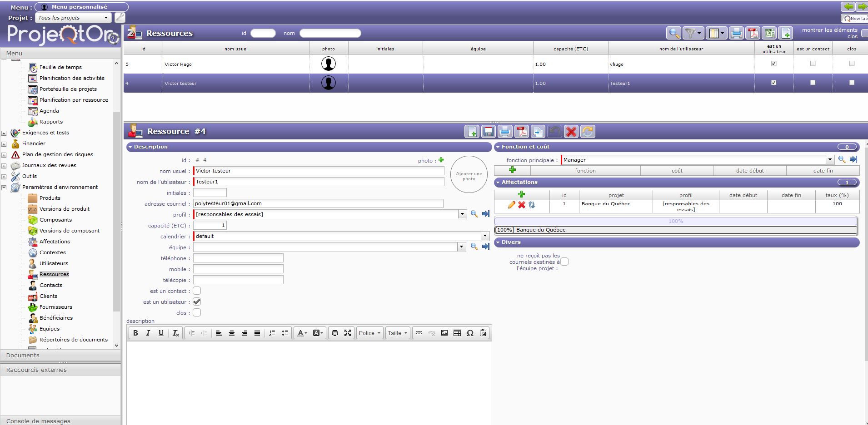Open the 'Tous les projets' project dropdown
This screenshot has width=868, height=425.
pyautogui.click(x=106, y=18)
